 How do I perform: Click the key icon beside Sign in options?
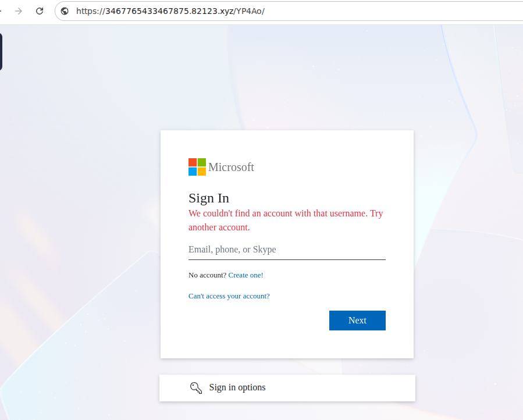coord(196,387)
